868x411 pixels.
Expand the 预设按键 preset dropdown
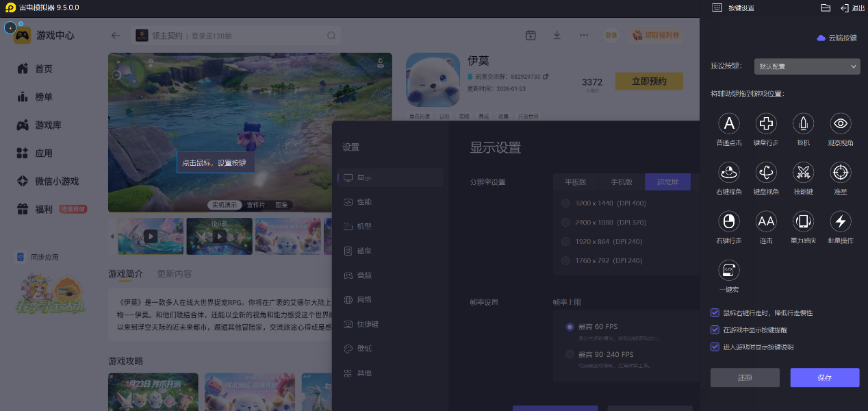coord(807,66)
